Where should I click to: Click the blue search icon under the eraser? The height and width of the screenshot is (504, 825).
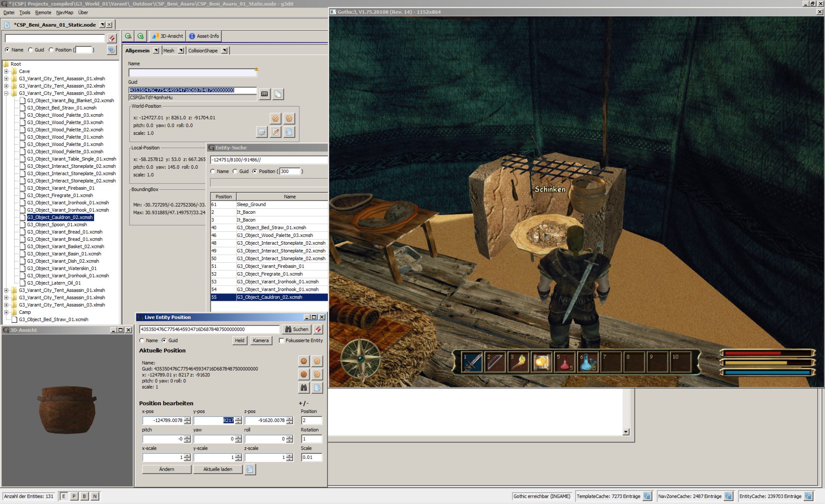tap(112, 50)
